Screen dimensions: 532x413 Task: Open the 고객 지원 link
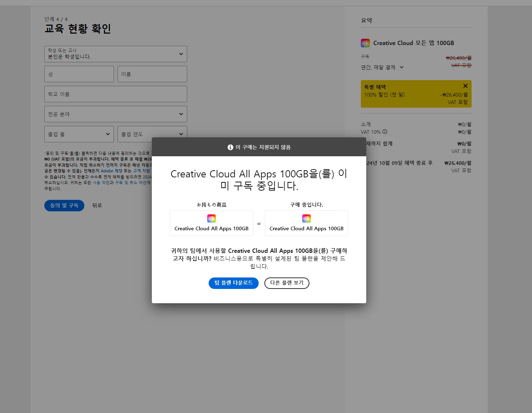pos(141,171)
